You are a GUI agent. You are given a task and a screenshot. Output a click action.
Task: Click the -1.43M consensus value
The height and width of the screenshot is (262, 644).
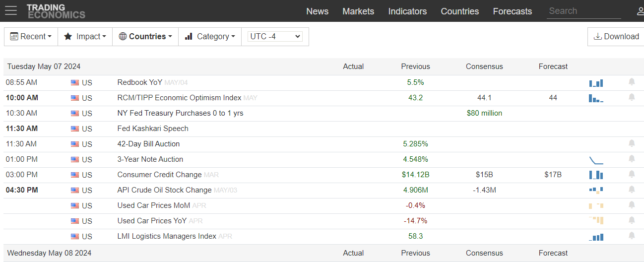[484, 190]
